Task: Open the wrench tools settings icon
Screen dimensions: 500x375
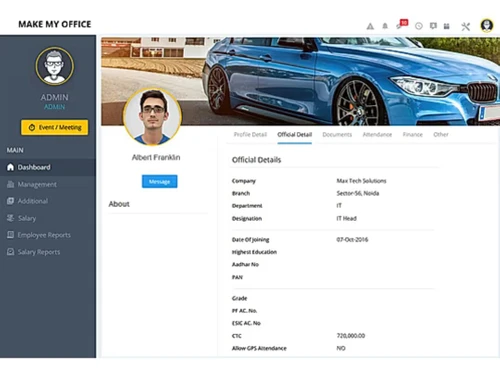Action: tap(465, 26)
